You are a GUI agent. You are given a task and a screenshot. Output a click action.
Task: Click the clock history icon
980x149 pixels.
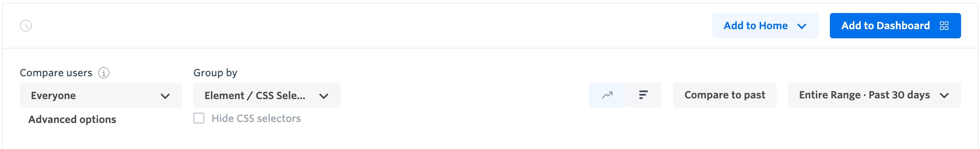[x=26, y=26]
